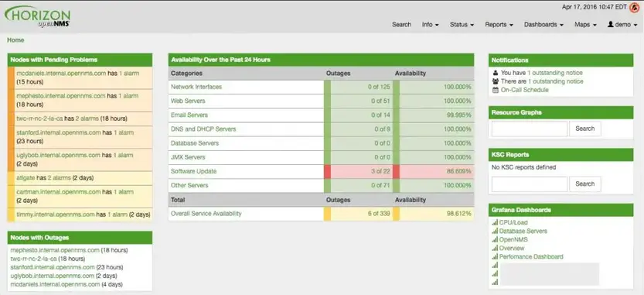Click the graph icon beside OpenNMS dashboard
Image resolution: width=644 pixels, height=295 pixels.
click(x=495, y=240)
